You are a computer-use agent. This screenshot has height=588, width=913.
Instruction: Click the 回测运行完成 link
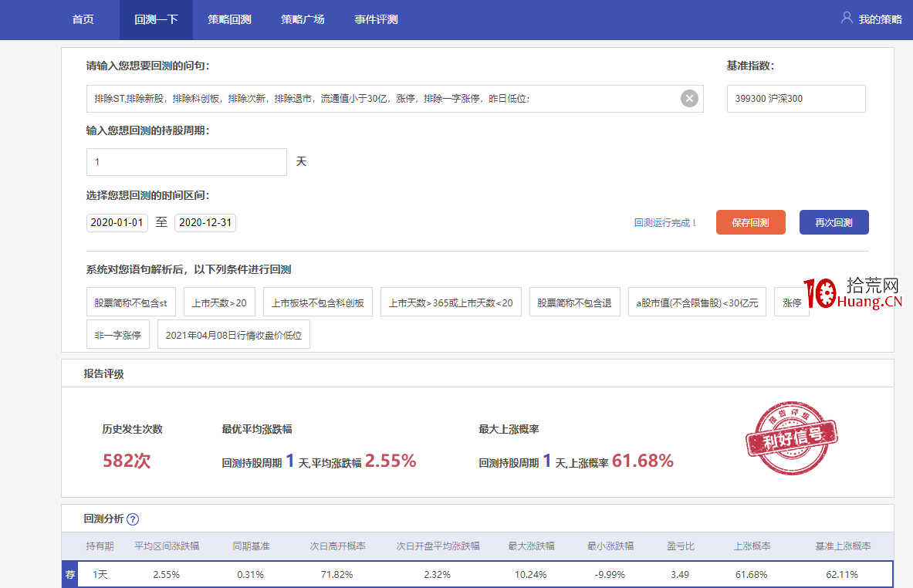pyautogui.click(x=665, y=221)
